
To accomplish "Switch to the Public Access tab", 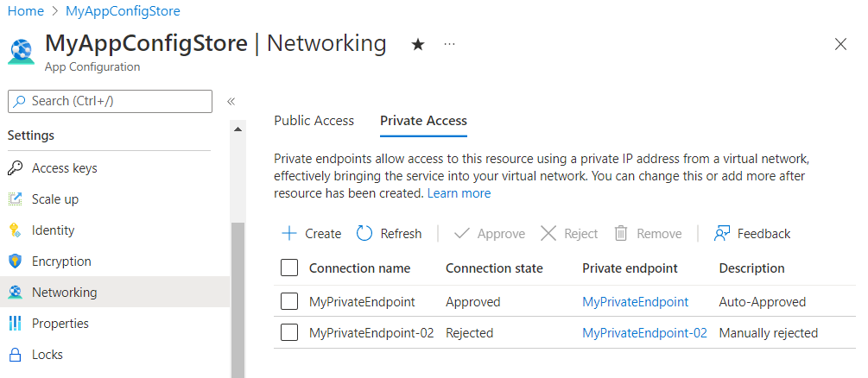I will [314, 121].
